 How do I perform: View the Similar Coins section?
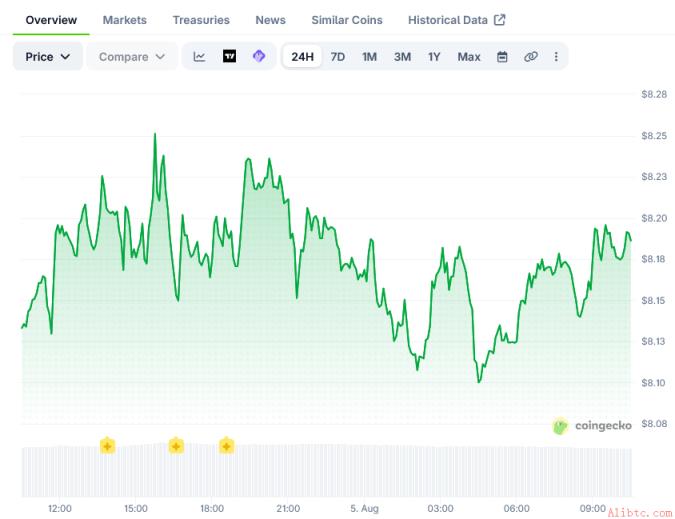tap(347, 20)
